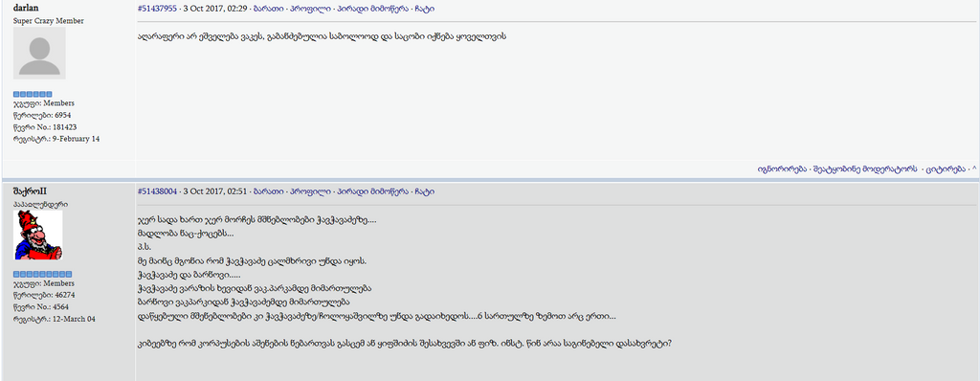Click პირადი მიმოწერა in შაქროII's post header
This screenshot has width=980, height=381.
point(372,191)
